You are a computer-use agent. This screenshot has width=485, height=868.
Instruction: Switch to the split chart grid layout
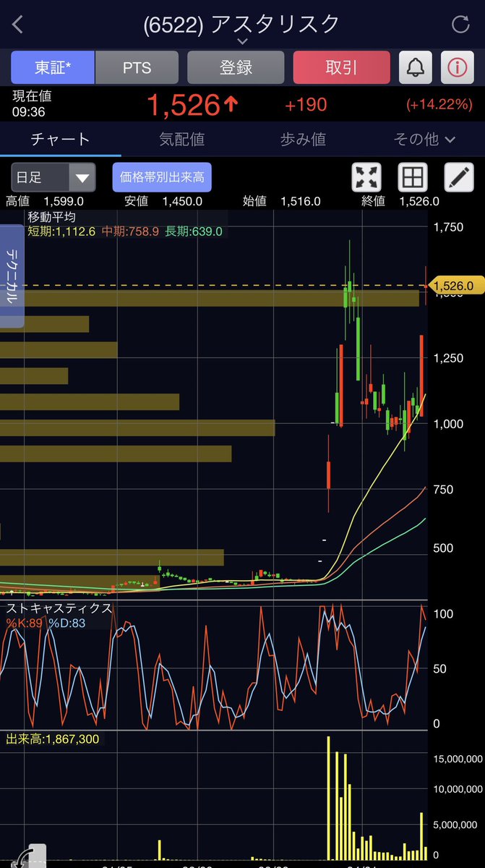click(x=413, y=177)
